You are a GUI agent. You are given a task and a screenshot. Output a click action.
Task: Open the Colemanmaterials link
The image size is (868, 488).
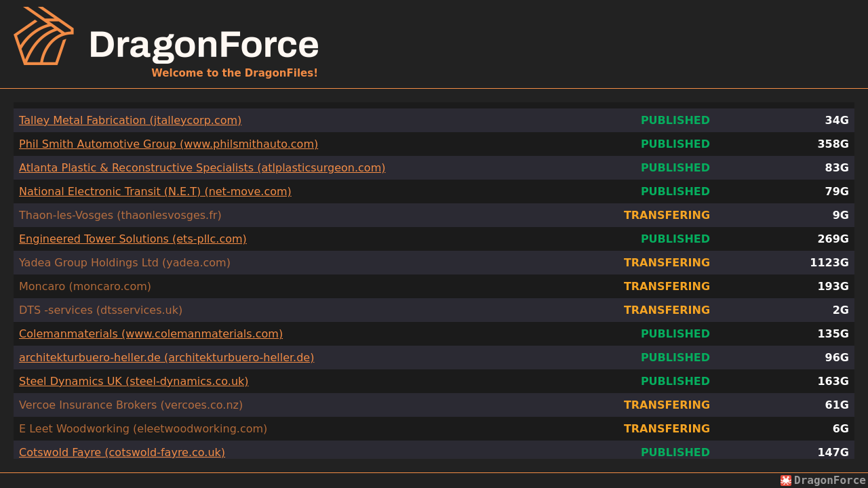click(x=151, y=333)
